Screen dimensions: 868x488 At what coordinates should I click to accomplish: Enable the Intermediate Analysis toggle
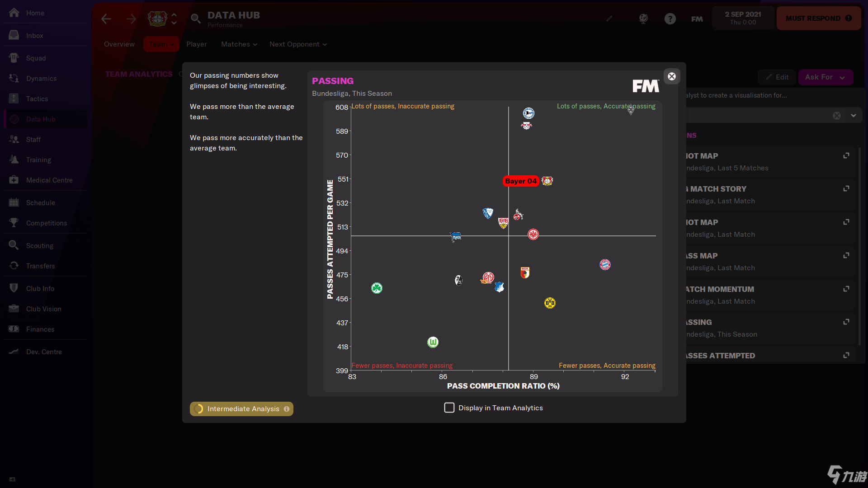tap(241, 409)
